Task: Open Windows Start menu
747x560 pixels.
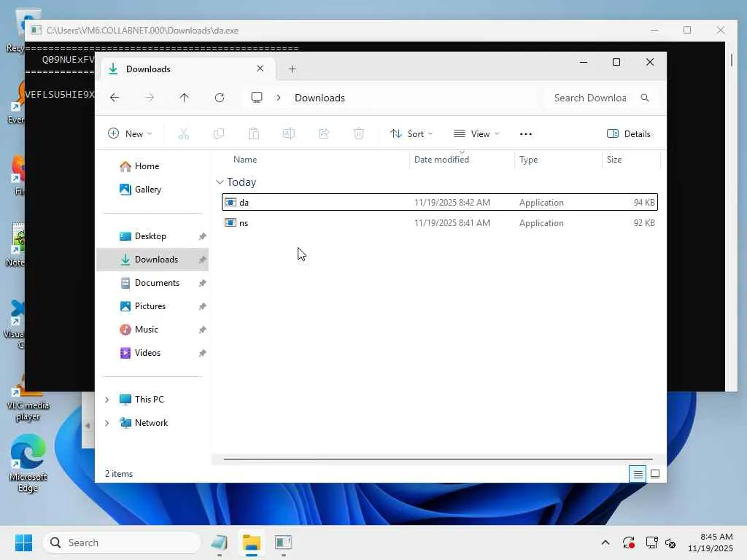Action: click(23, 542)
